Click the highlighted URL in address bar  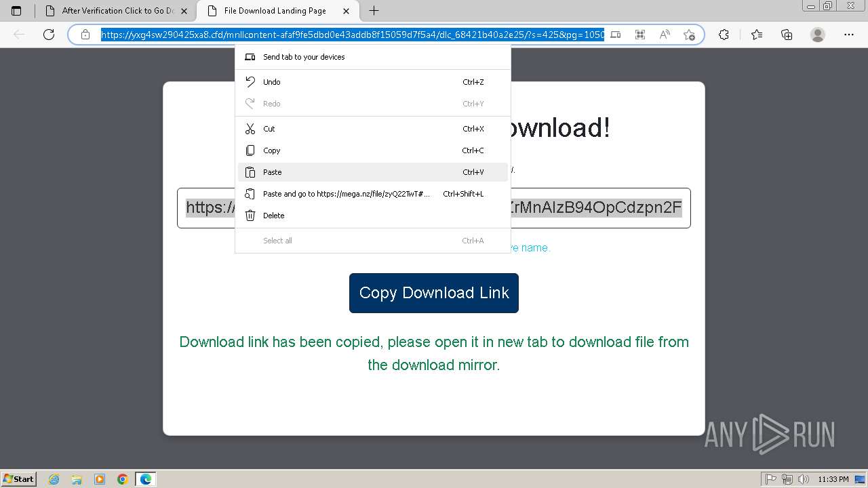(x=353, y=35)
